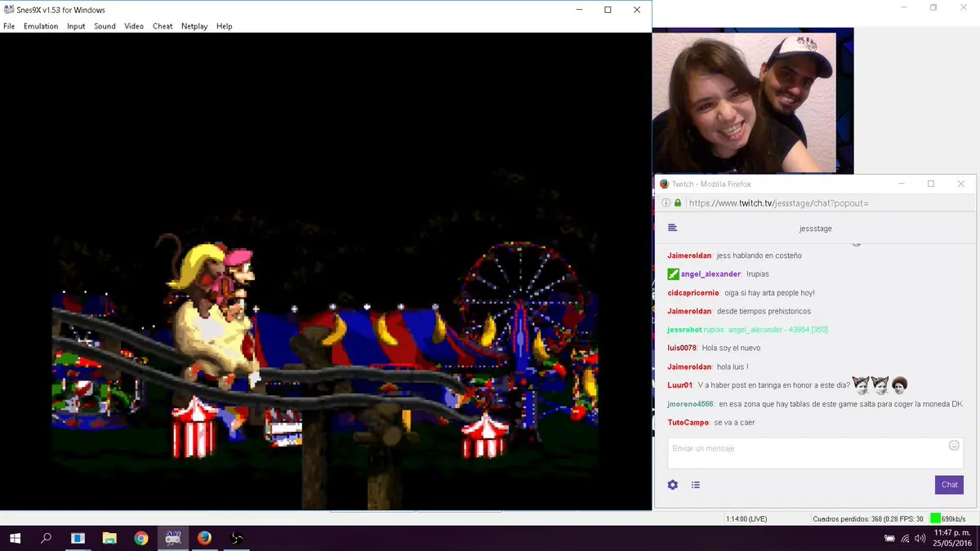Screen dimensions: 980x551
Task: Open File Explorer from the taskbar
Action: pos(109,538)
